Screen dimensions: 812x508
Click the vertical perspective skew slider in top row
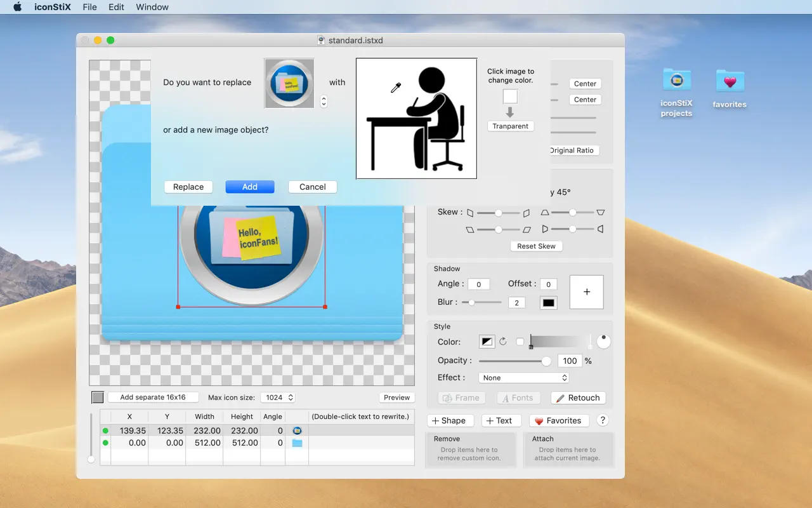tap(572, 213)
